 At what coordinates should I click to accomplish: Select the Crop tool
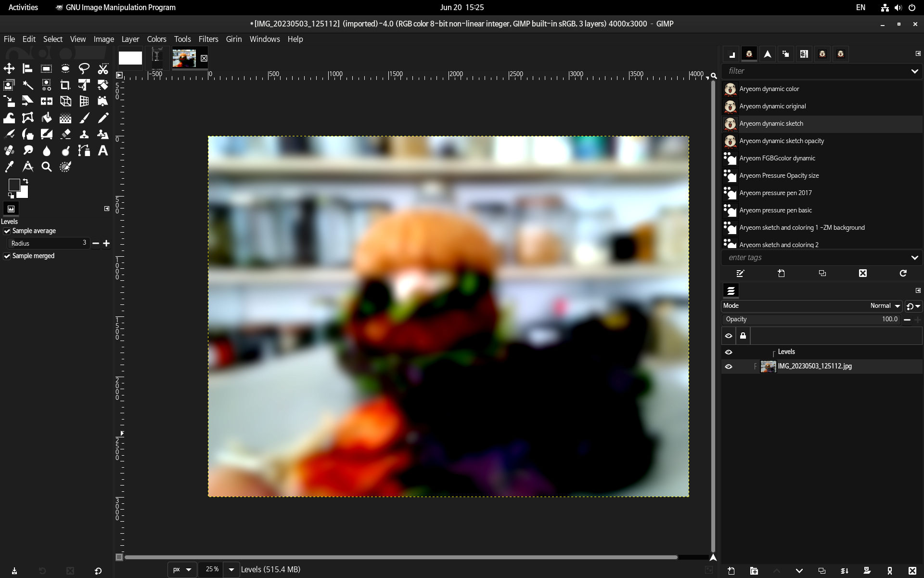pyautogui.click(x=65, y=85)
